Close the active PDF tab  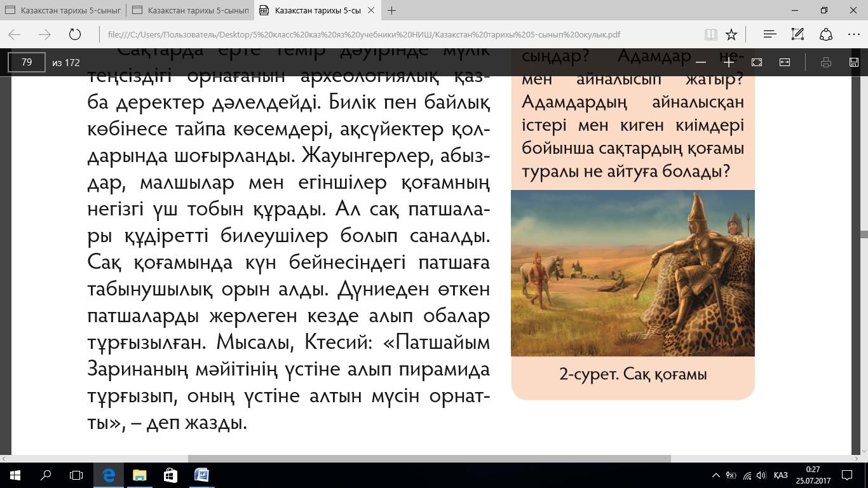coord(372,11)
